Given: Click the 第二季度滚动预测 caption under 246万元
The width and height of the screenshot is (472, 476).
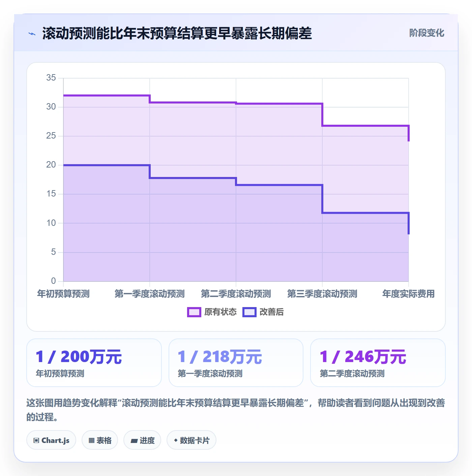Looking at the screenshot, I should (x=352, y=374).
